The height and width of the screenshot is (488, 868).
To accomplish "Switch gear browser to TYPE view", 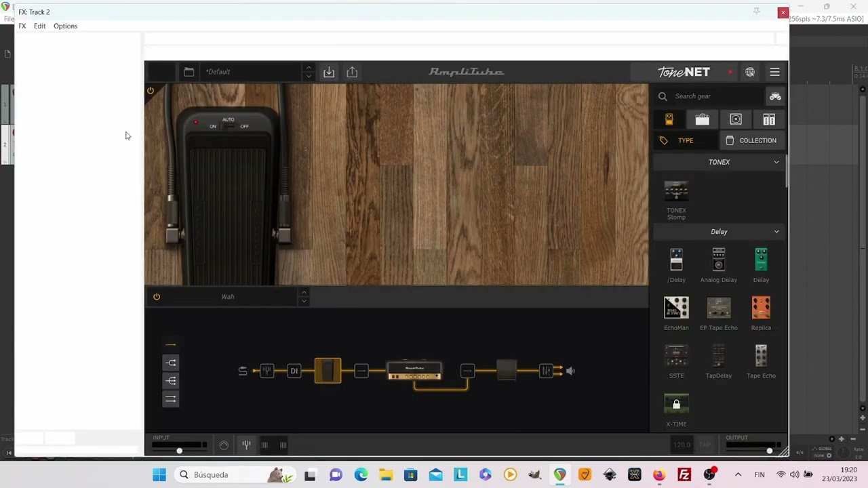I will (686, 140).
